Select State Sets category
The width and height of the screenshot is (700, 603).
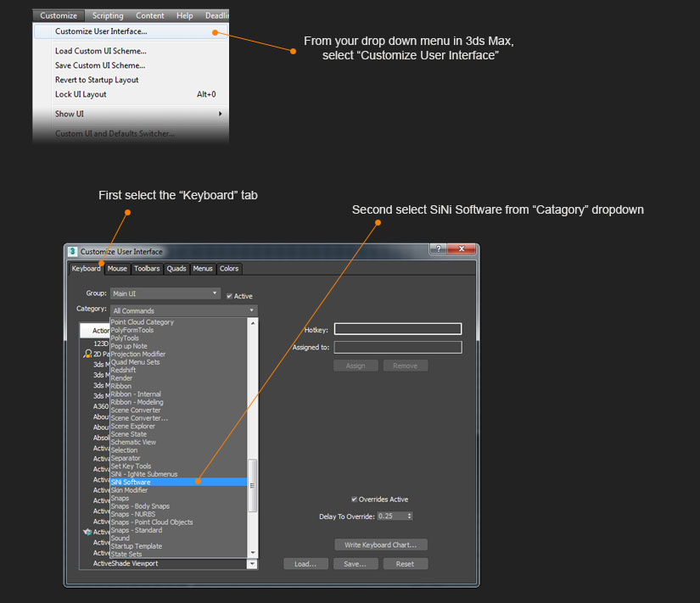tap(178, 554)
